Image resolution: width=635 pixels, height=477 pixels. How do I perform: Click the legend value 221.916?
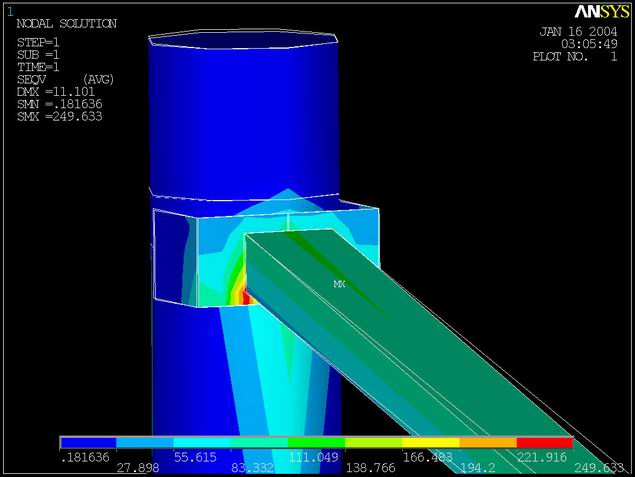click(542, 457)
